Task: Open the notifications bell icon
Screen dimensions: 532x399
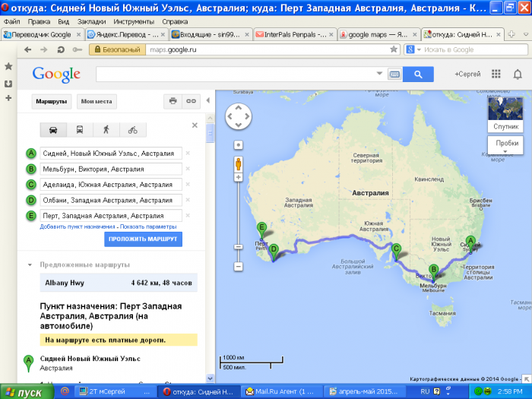Action: 518,74
